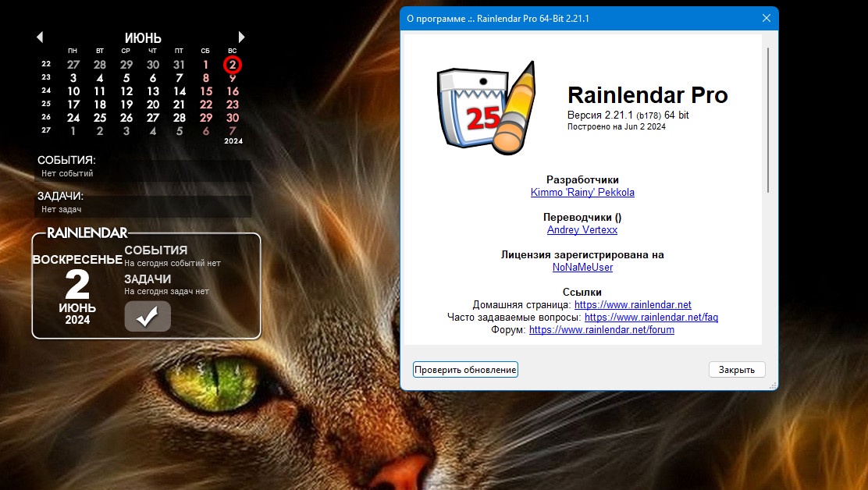Select May 31 in the calendar

coord(179,65)
